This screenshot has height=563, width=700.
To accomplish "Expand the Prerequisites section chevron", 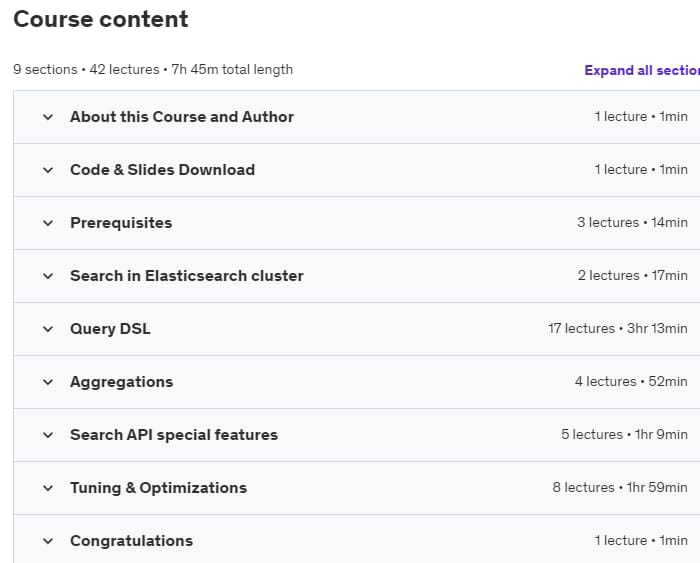I will tap(48, 223).
